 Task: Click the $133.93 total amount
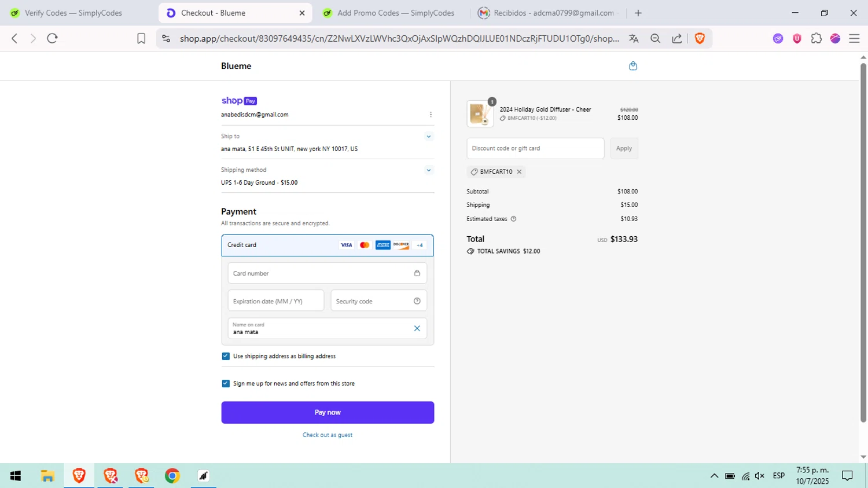(x=624, y=239)
